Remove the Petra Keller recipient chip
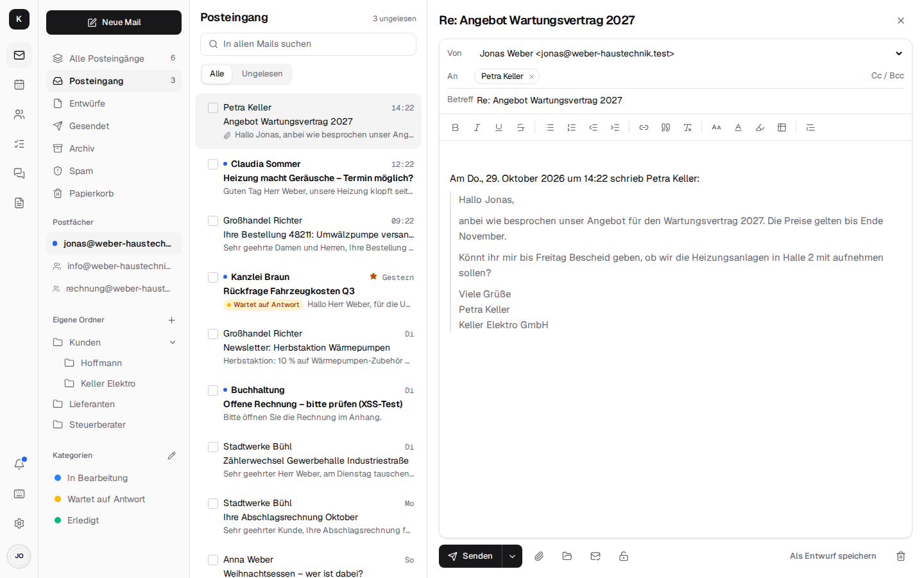Viewport: 924px width, 578px height. point(531,76)
